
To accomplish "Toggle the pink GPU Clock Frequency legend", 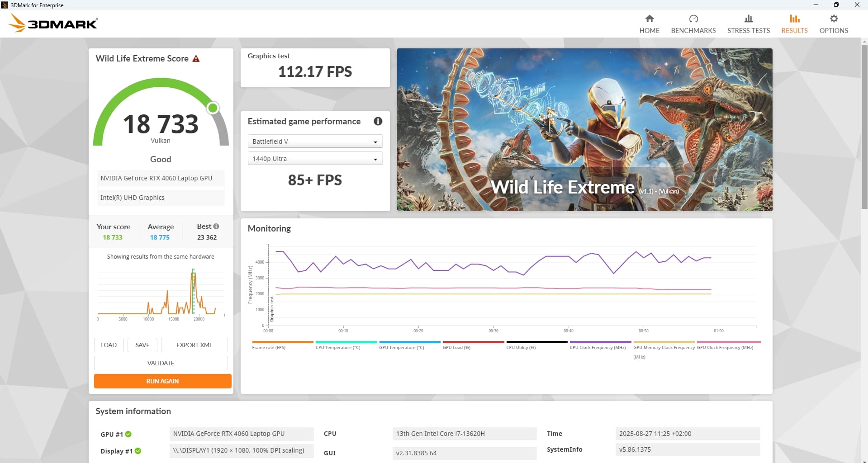I will (x=728, y=345).
